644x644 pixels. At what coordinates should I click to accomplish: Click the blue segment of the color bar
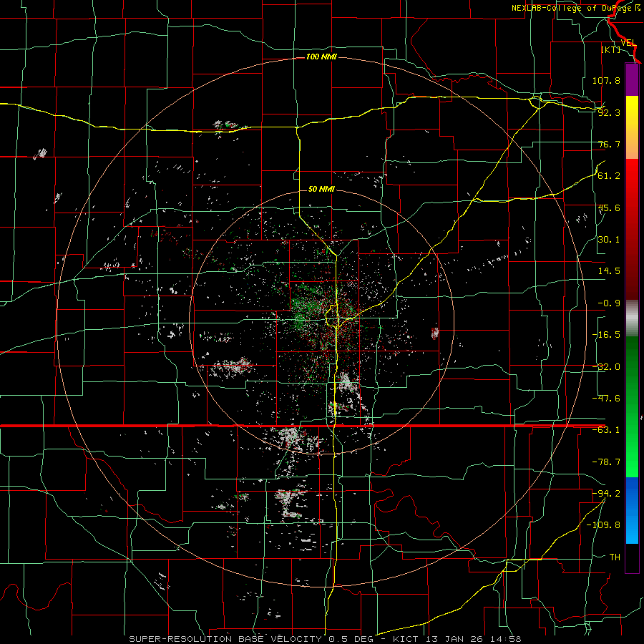point(632,510)
